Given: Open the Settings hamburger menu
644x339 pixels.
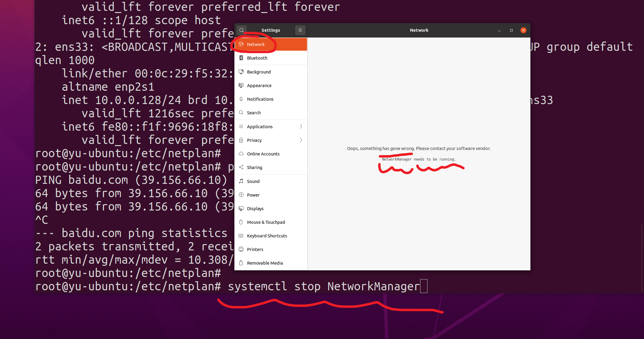Looking at the screenshot, I should (300, 30).
